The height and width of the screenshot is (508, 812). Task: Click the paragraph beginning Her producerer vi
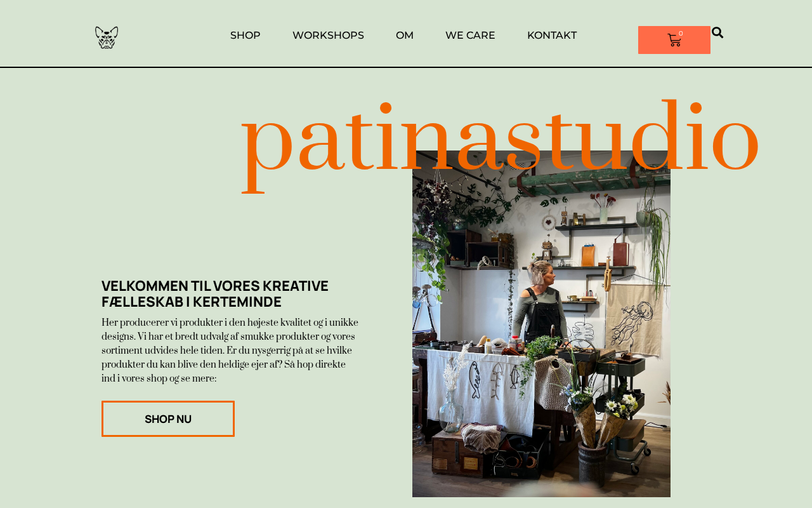(x=230, y=351)
